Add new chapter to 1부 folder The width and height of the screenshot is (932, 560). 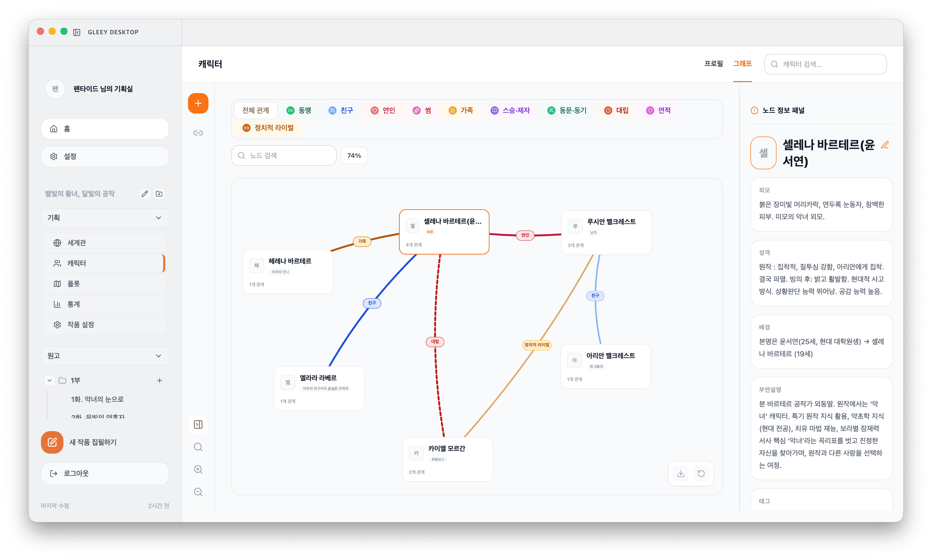pos(159,380)
